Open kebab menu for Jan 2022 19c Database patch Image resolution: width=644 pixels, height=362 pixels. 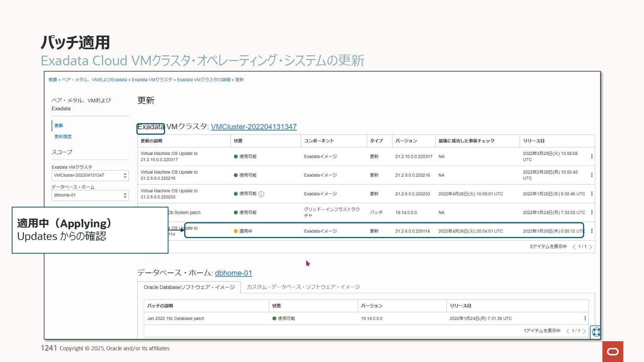point(585,318)
